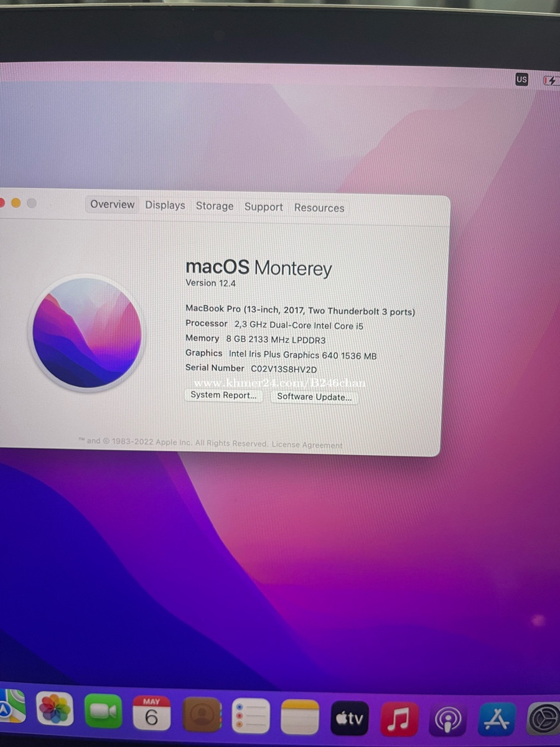Click the 2,3 GHz Dual-Core Intel Core i5 text
The width and height of the screenshot is (560, 747).
click(299, 325)
